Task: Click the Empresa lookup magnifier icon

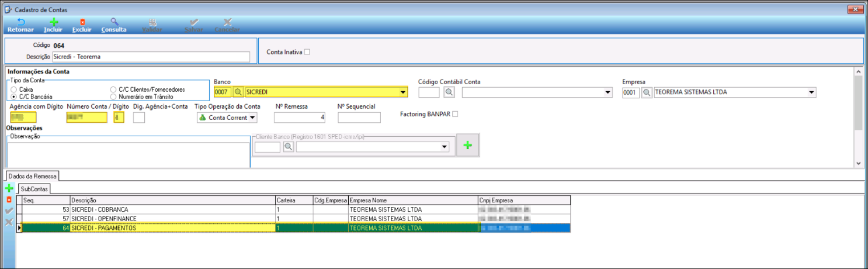Action: (647, 92)
